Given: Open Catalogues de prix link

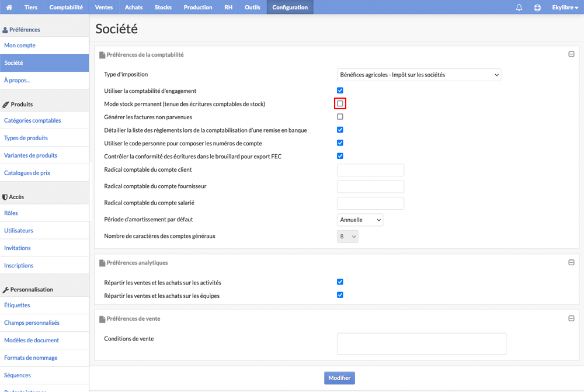Looking at the screenshot, I should 44,173.
